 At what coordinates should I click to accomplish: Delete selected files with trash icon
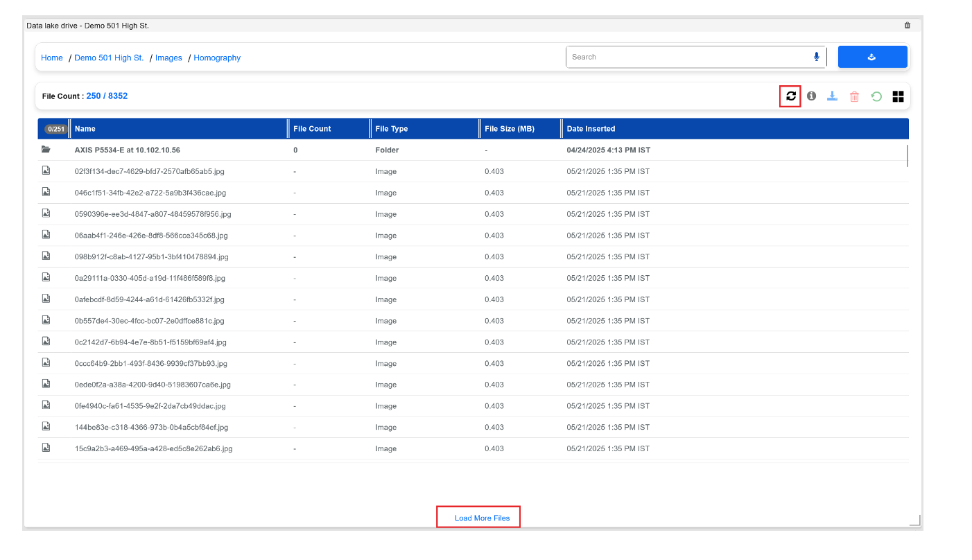(x=854, y=96)
